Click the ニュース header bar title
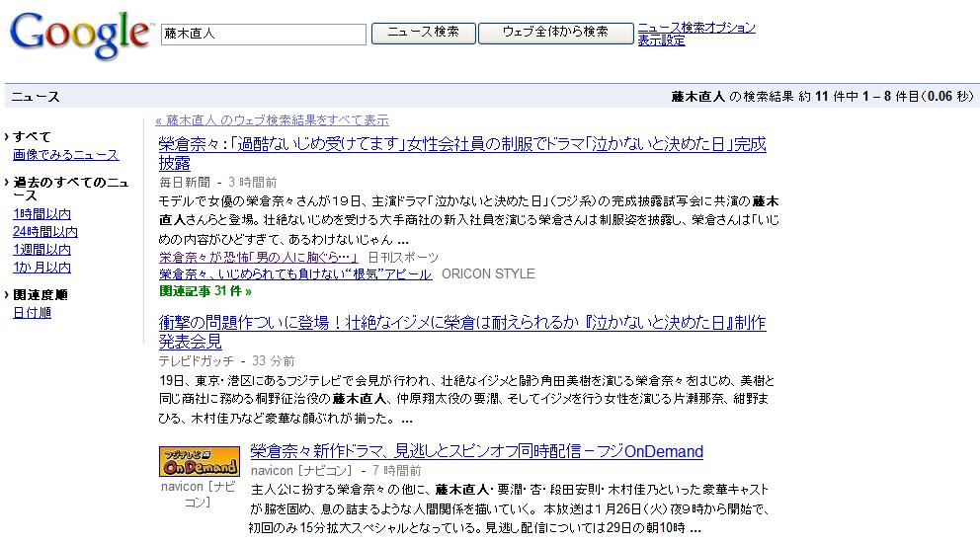980x544 pixels. [36, 97]
